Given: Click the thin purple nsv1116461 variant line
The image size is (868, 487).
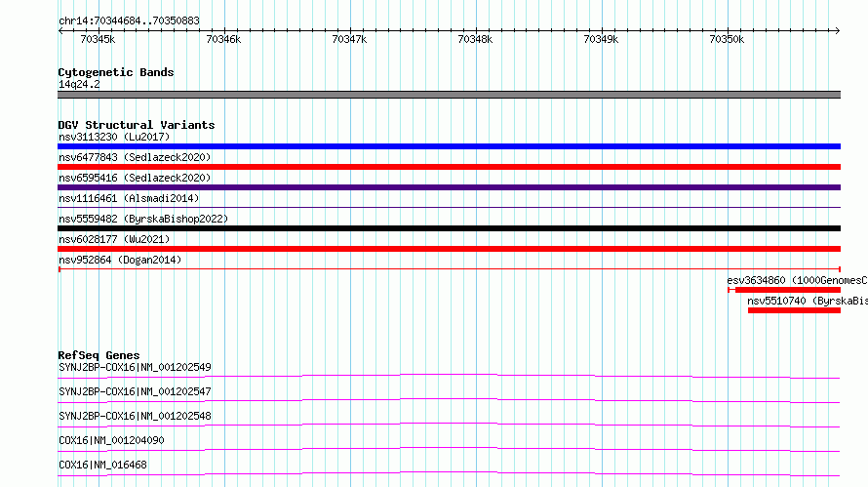Looking at the screenshot, I should (x=449, y=208).
